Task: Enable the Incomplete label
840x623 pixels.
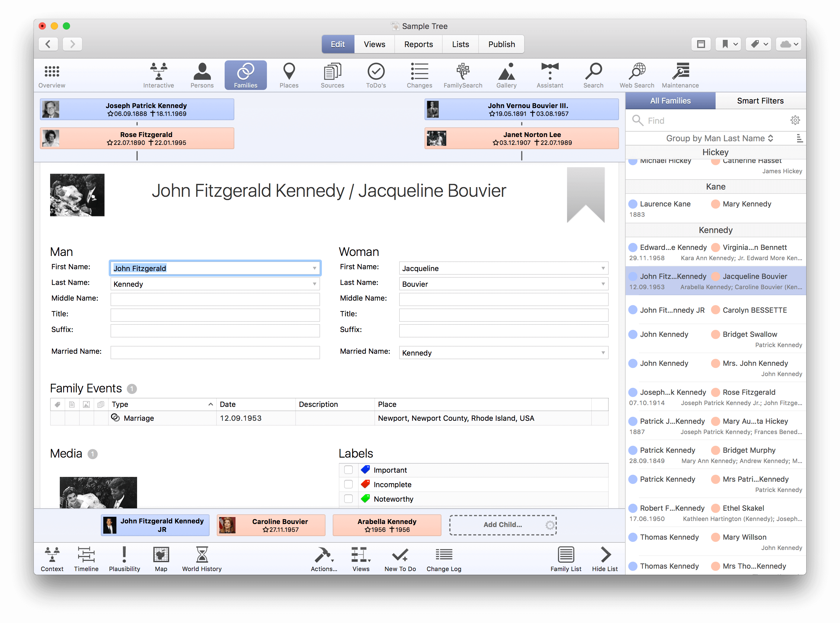Action: coord(348,484)
